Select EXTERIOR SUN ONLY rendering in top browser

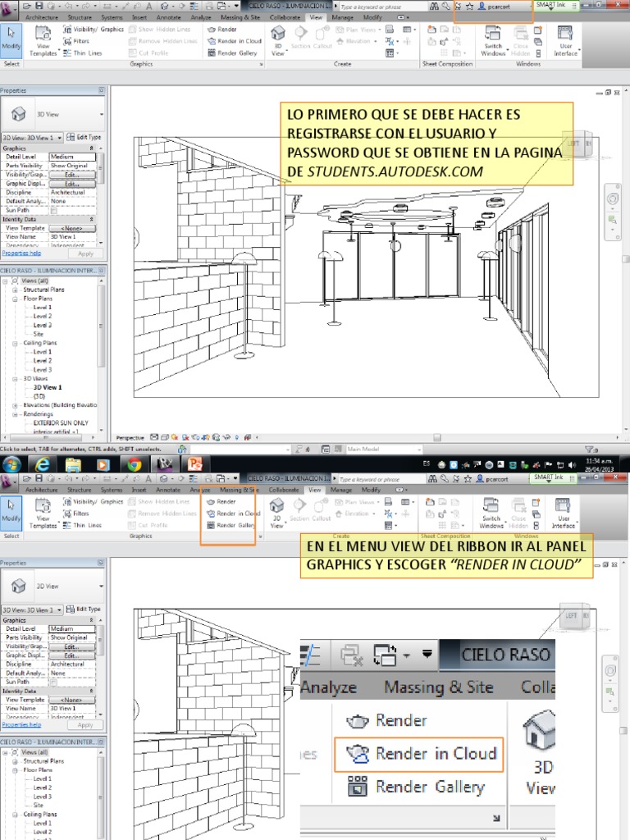click(61, 423)
